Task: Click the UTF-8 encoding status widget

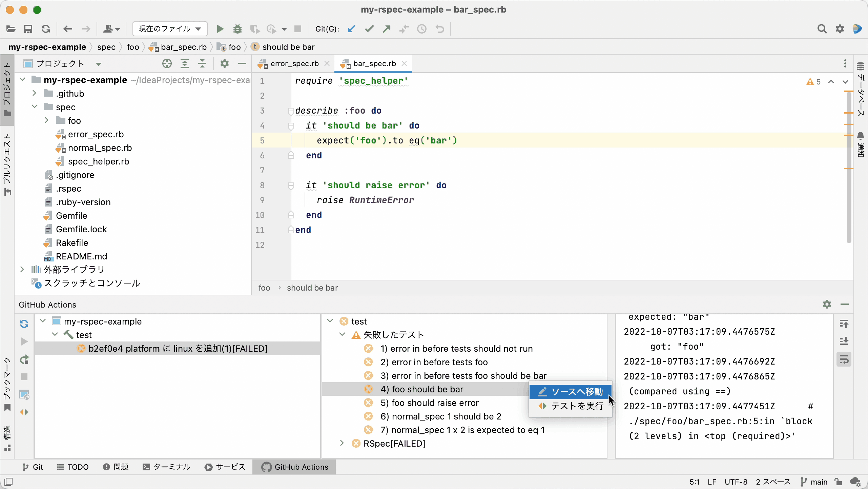Action: [x=736, y=482]
